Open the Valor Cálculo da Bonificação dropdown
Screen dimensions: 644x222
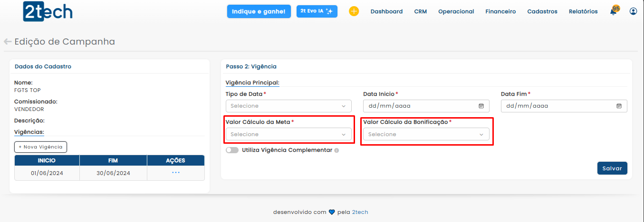[426, 134]
